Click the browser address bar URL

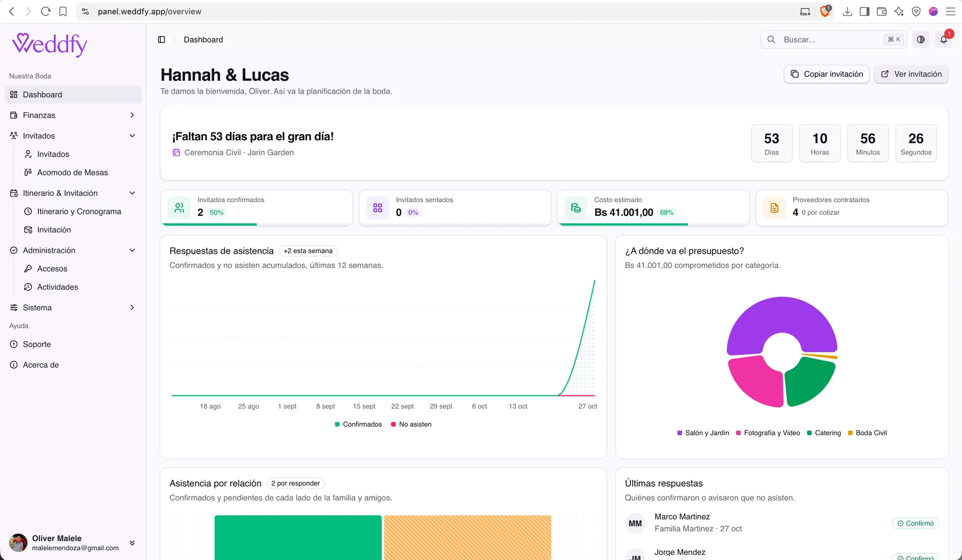149,11
